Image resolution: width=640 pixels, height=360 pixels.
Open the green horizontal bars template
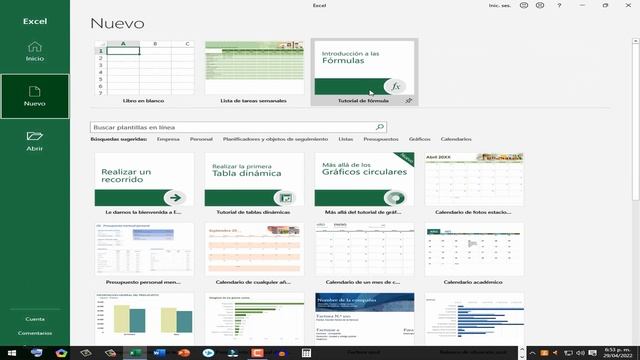coord(254,319)
